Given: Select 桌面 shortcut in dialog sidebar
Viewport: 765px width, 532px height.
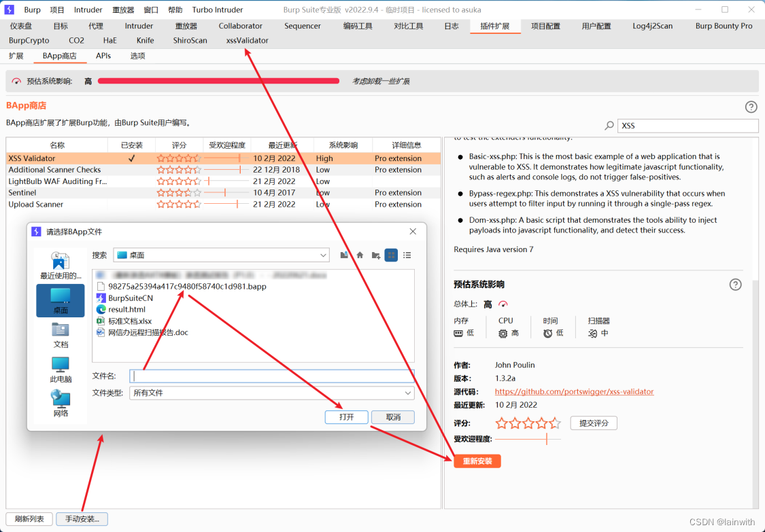Looking at the screenshot, I should tap(61, 300).
